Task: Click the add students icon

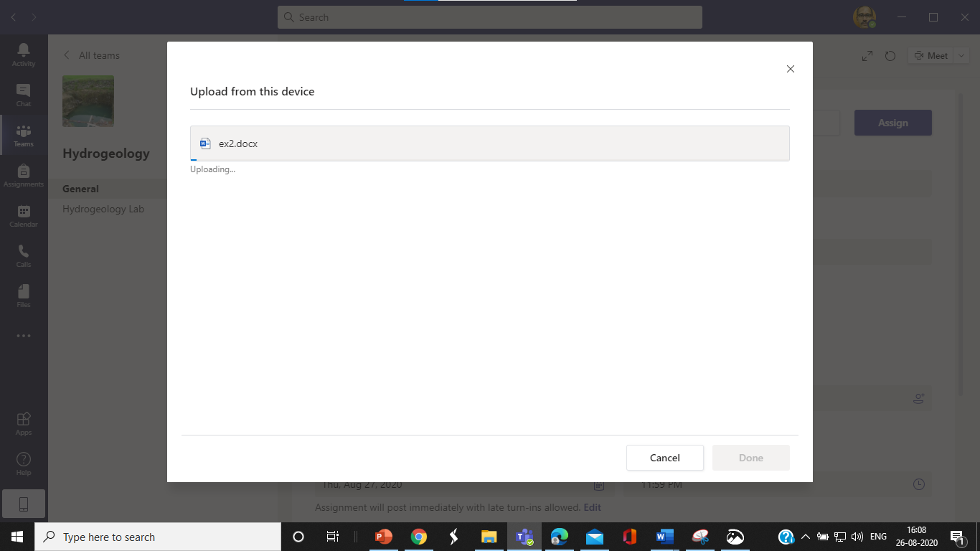Action: 919,398
